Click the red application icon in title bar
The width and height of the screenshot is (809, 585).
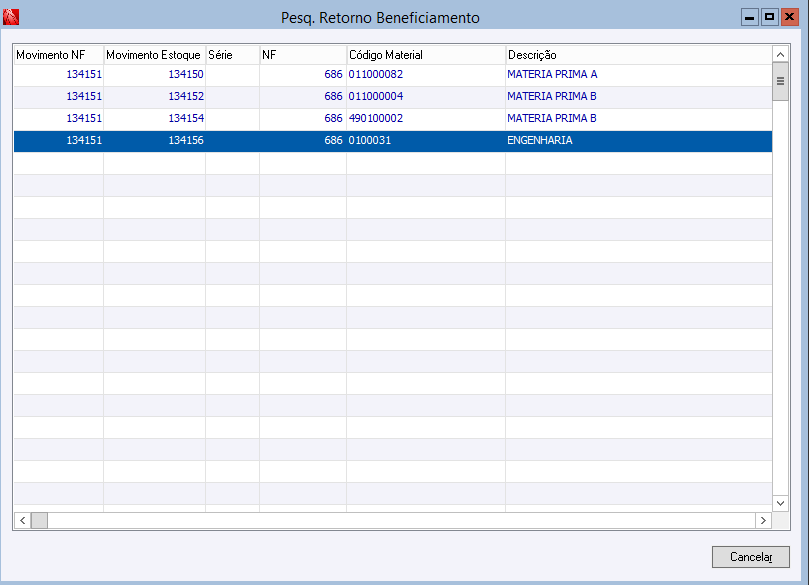click(x=11, y=17)
